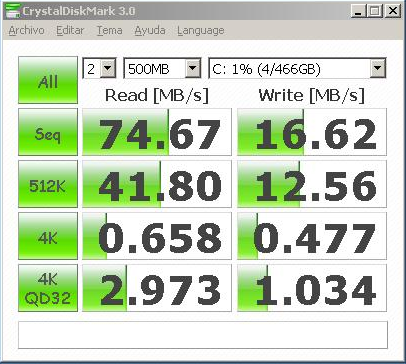Start the Seq sequential test
This screenshot has width=406, height=364.
click(x=48, y=132)
